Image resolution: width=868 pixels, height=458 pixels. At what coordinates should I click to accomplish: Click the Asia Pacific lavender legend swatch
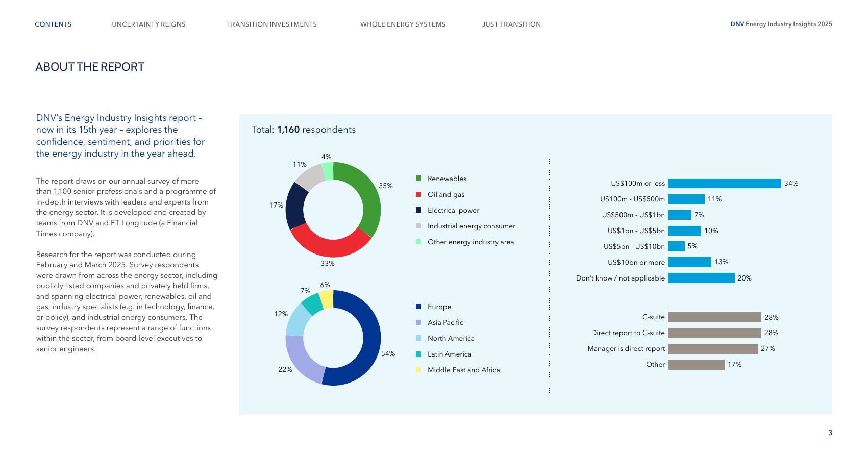pos(418,322)
